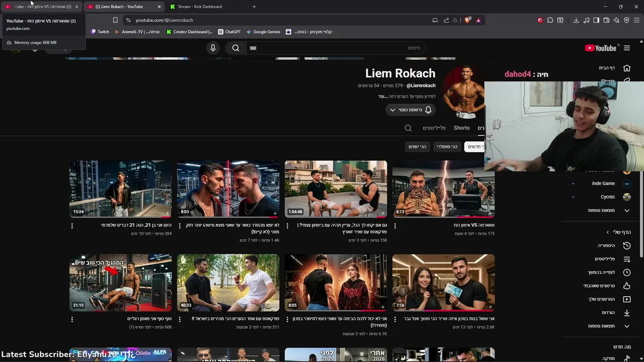
Task: Click the install app icon in address bar
Action: pyautogui.click(x=435, y=20)
